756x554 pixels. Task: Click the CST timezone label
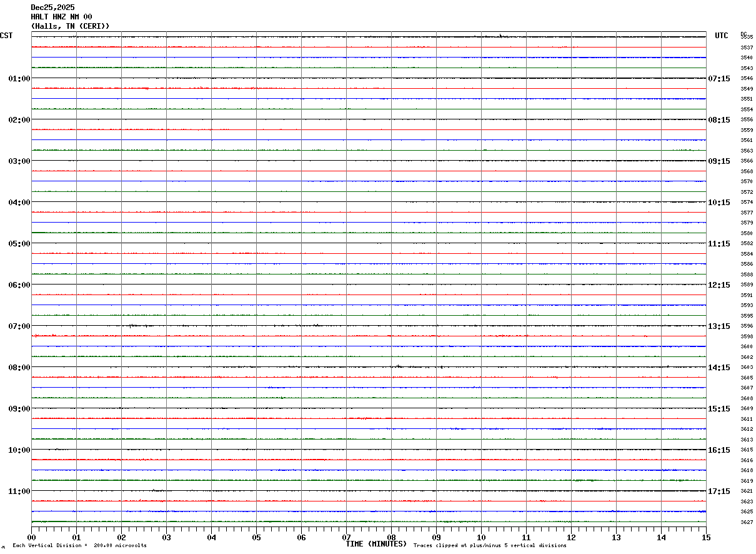click(6, 36)
